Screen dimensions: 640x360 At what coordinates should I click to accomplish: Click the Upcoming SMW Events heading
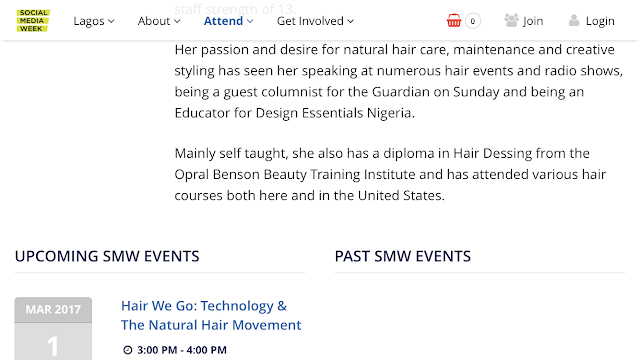click(107, 256)
